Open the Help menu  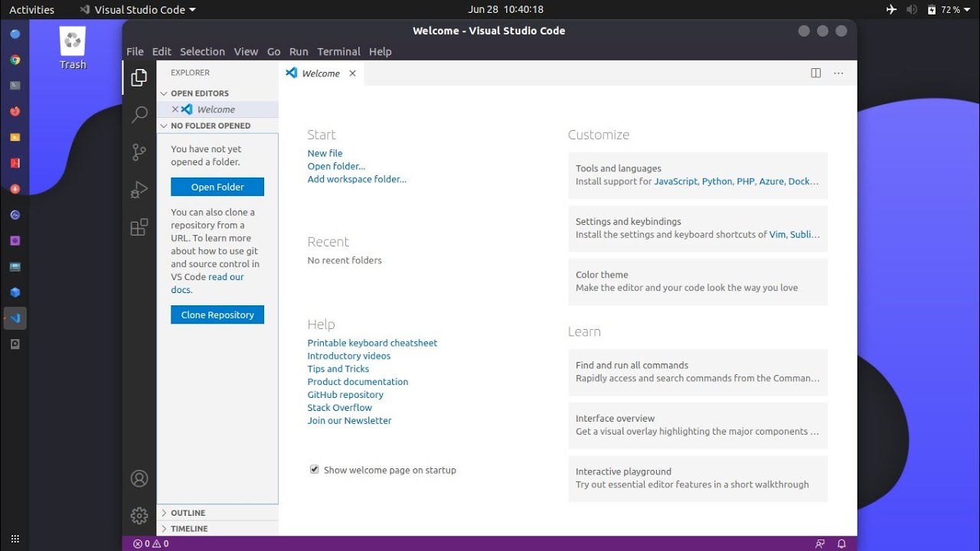click(380, 52)
